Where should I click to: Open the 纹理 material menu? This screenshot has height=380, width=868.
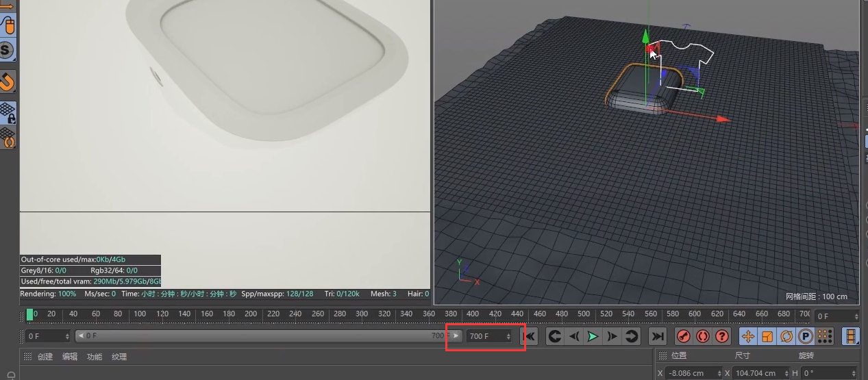(x=119, y=357)
